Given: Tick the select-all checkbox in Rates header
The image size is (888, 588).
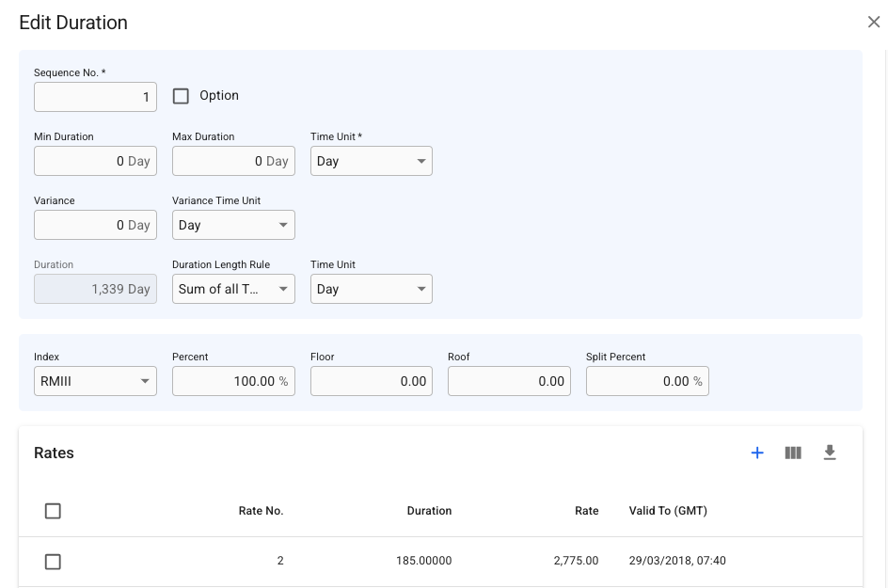Looking at the screenshot, I should point(54,511).
